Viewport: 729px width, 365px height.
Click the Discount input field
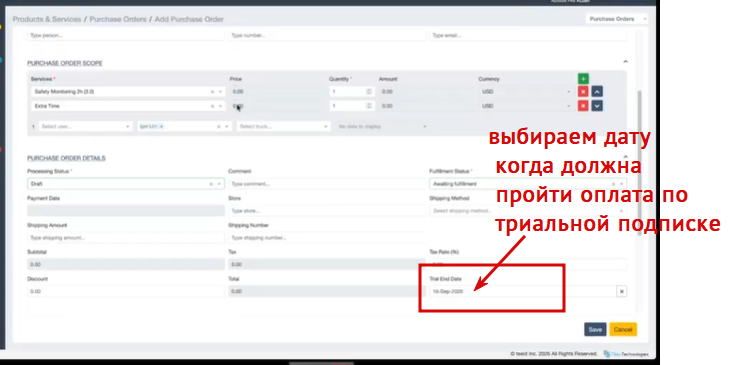tap(126, 292)
